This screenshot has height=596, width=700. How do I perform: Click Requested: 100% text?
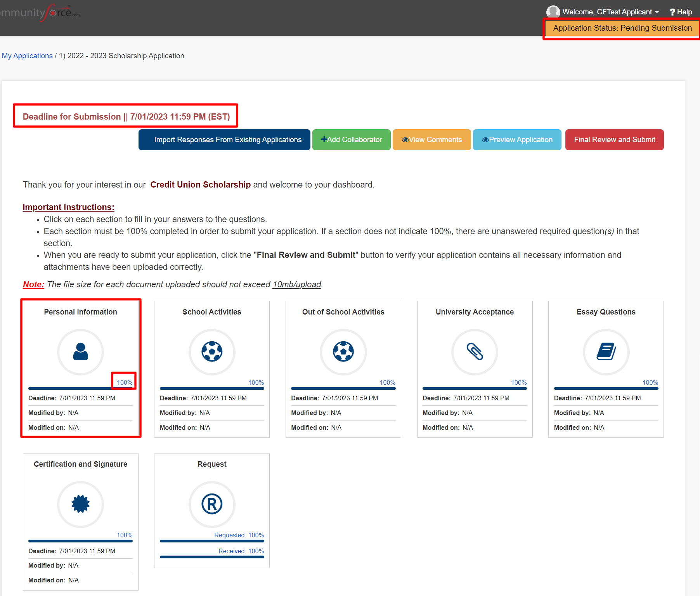pos(239,535)
